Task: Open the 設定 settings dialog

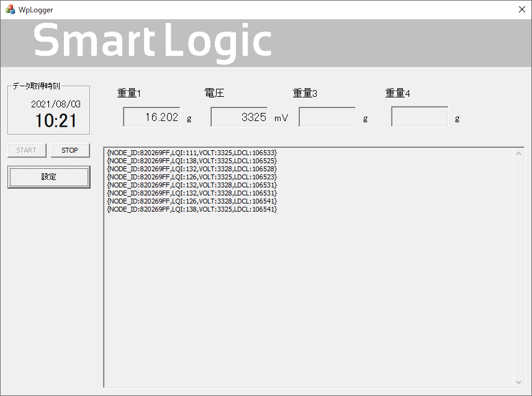Action: pos(48,177)
